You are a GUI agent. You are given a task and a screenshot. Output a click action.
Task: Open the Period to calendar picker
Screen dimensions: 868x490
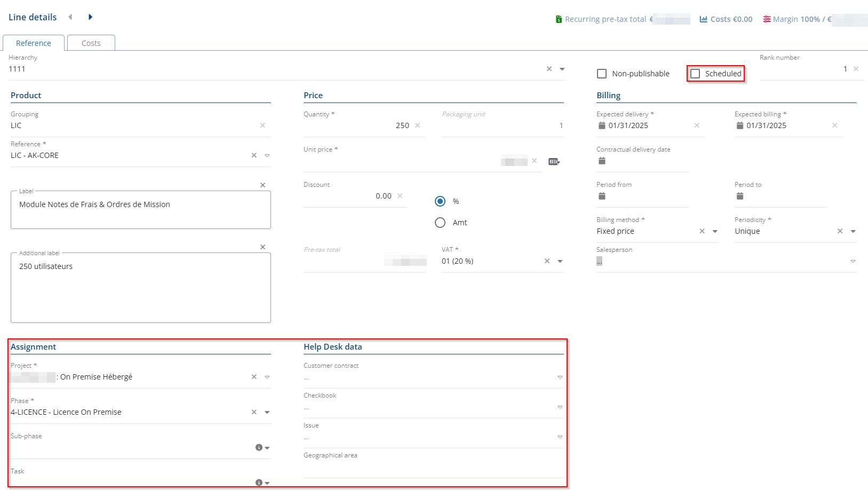[x=740, y=196]
